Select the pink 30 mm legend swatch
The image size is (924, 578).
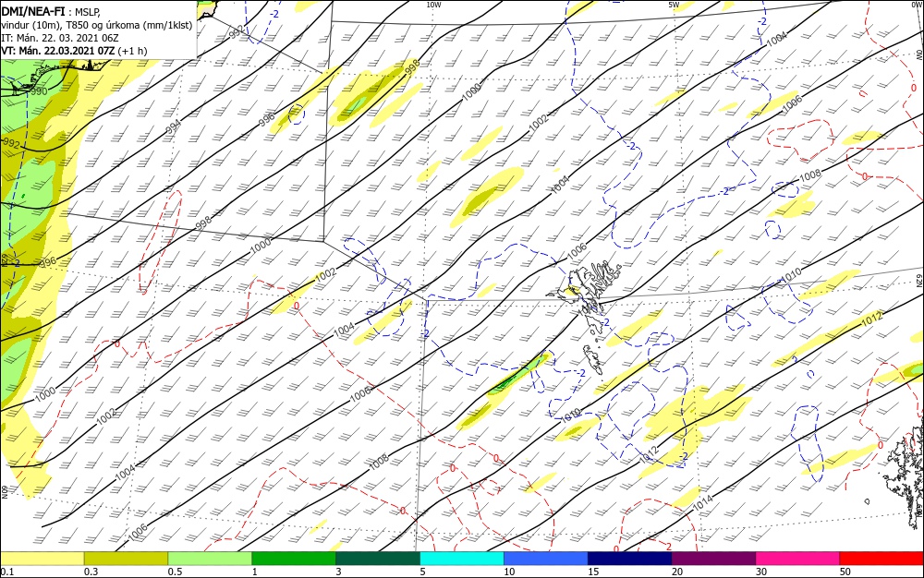pyautogui.click(x=798, y=559)
